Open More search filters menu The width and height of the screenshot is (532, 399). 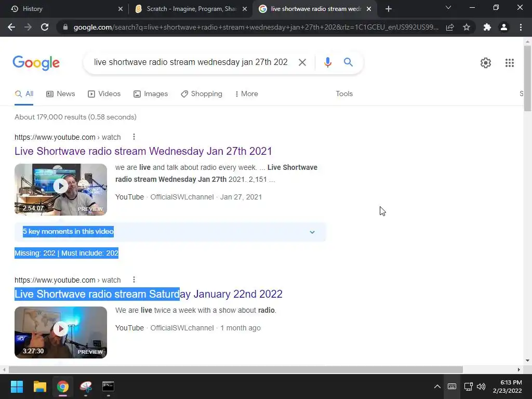(246, 94)
